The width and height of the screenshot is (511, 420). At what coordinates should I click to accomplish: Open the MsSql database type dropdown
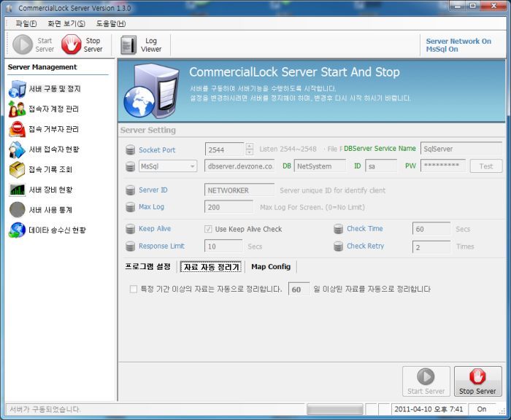pyautogui.click(x=168, y=166)
